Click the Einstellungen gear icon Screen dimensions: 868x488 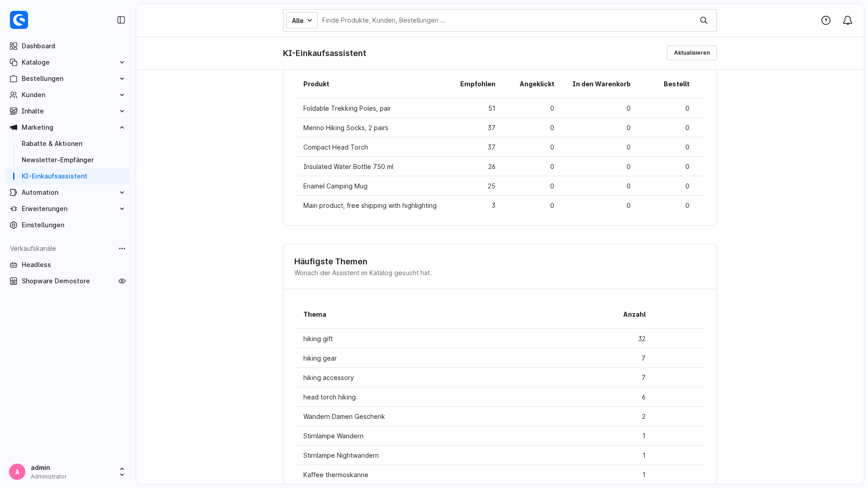tap(14, 225)
